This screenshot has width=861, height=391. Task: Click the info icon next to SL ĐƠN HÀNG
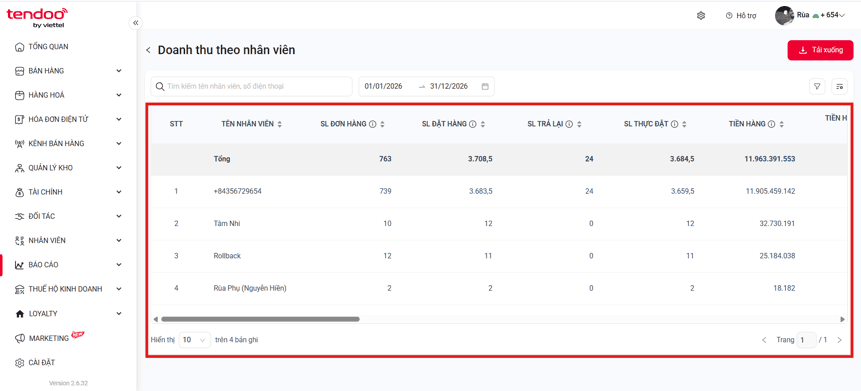tap(373, 124)
